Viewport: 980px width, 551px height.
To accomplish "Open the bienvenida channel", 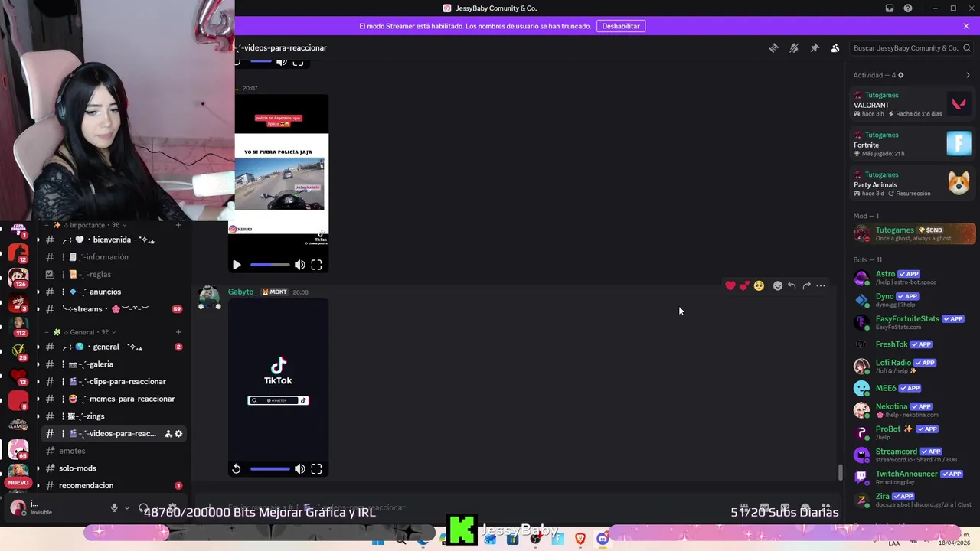I will [112, 240].
